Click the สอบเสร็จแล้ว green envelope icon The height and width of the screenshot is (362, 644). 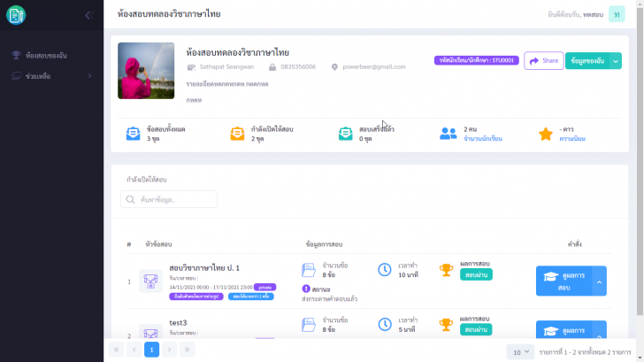point(345,134)
